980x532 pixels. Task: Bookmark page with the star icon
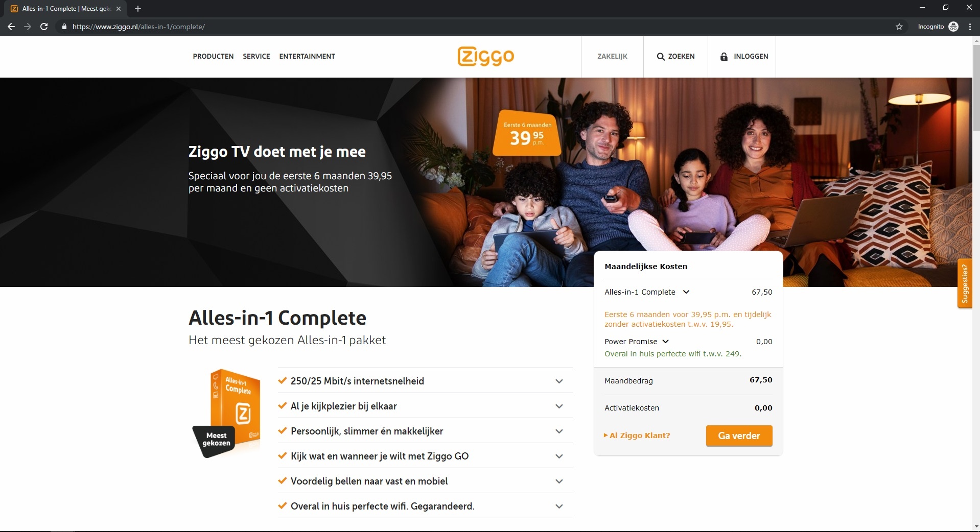[899, 27]
